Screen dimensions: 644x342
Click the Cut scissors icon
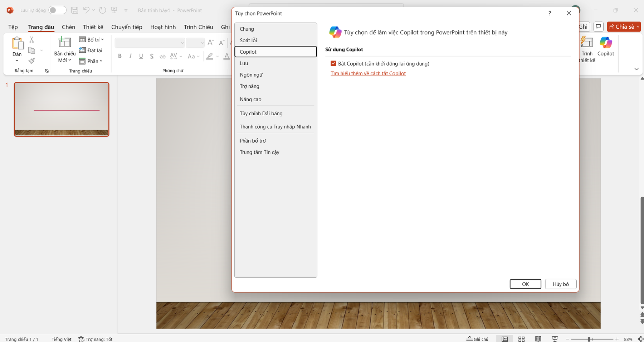point(32,40)
